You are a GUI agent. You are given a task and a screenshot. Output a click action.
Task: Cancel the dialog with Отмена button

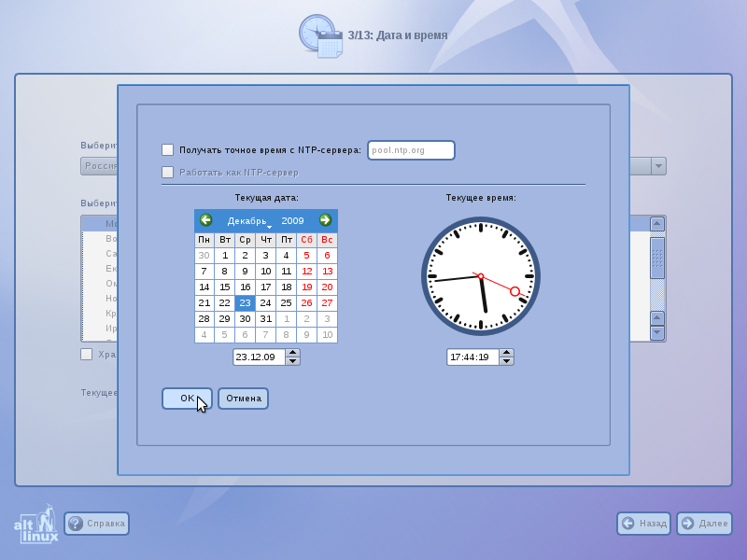click(244, 399)
